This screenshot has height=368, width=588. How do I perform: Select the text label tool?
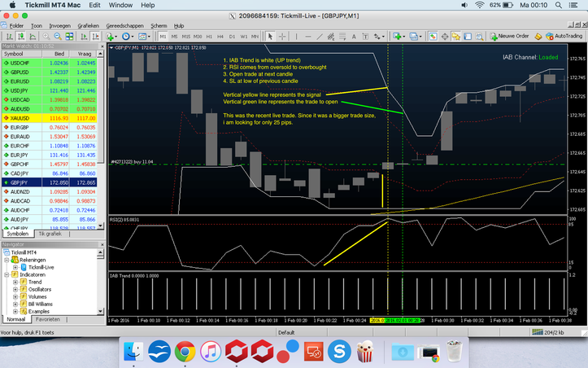tap(365, 37)
